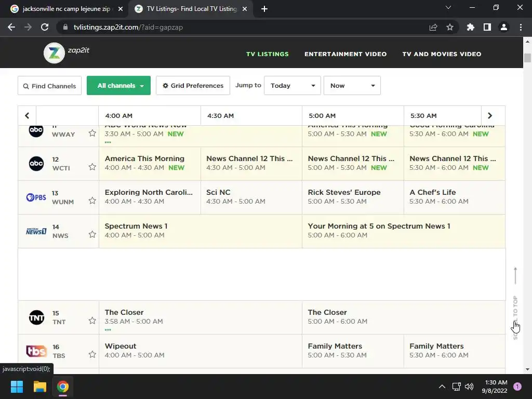
Task: Open Spectrum News 1 4:00 AM listing
Action: (x=201, y=231)
